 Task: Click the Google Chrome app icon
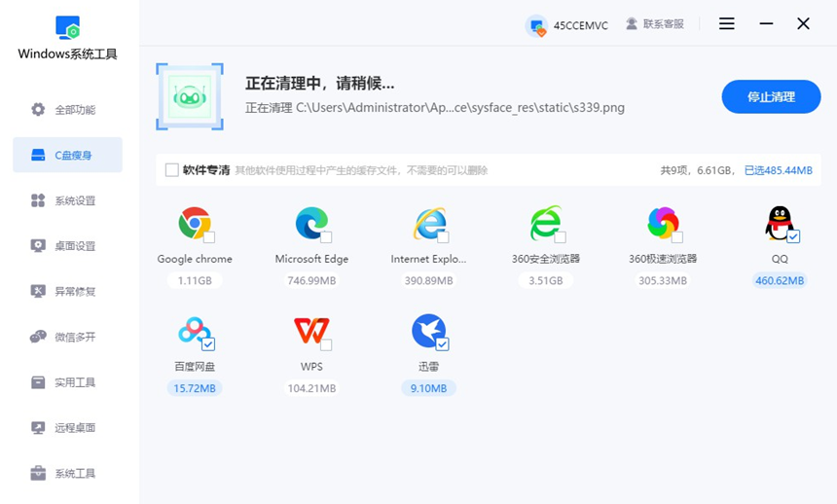(195, 223)
